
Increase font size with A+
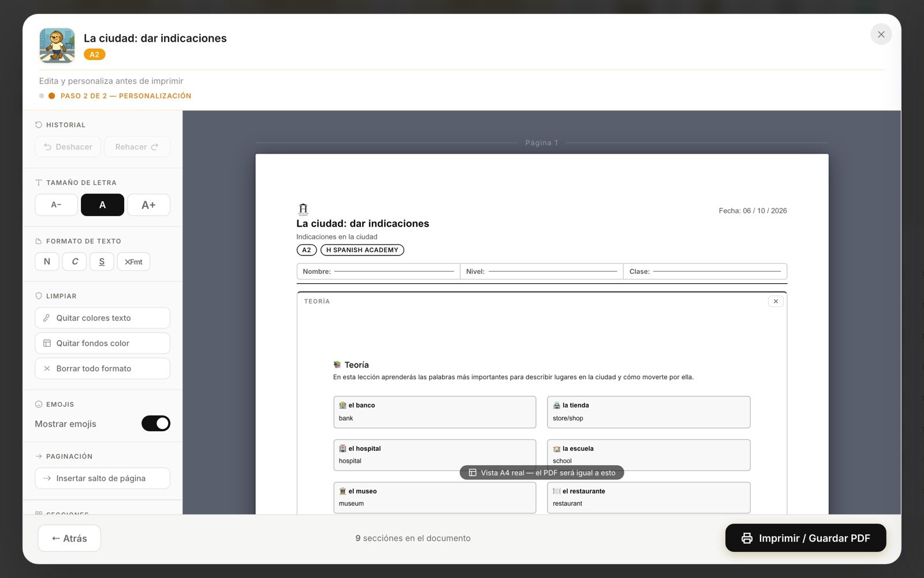[x=148, y=205]
